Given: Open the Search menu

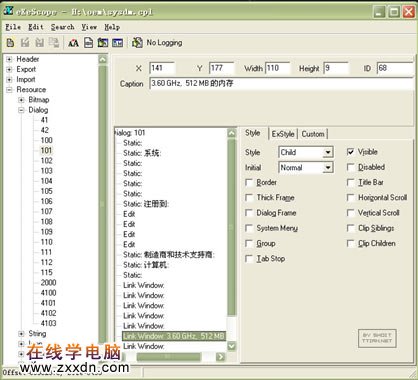Looking at the screenshot, I should (62, 27).
